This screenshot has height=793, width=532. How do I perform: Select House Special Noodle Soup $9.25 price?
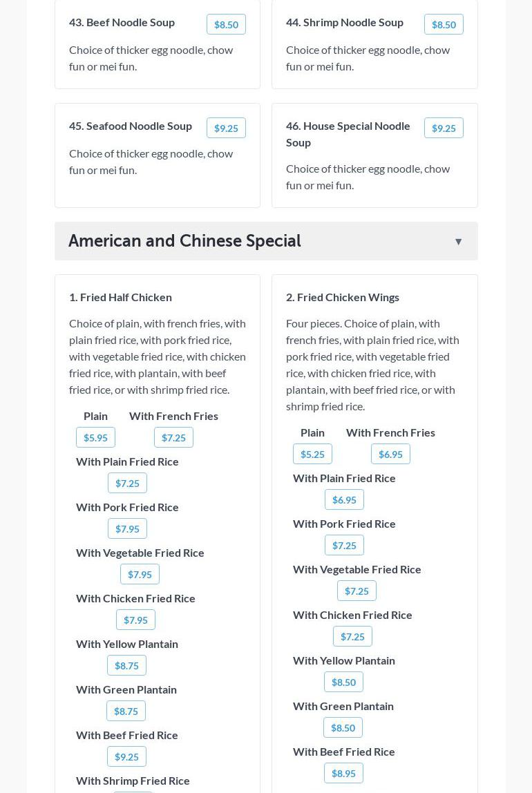click(x=444, y=128)
